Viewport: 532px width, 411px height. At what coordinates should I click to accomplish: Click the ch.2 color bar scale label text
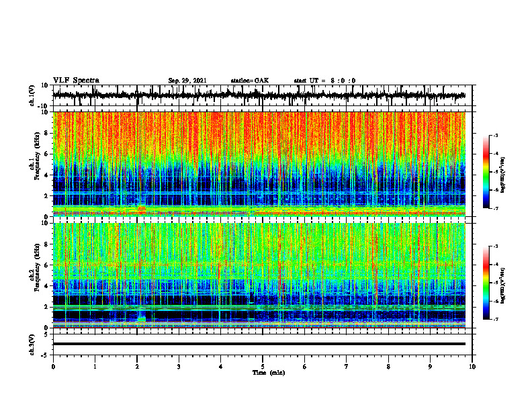(x=503, y=285)
